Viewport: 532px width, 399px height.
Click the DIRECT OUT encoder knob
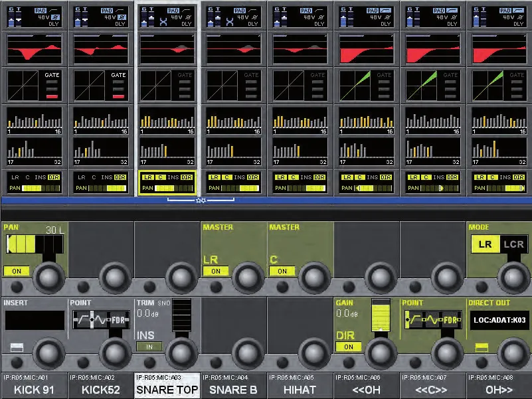(x=513, y=353)
